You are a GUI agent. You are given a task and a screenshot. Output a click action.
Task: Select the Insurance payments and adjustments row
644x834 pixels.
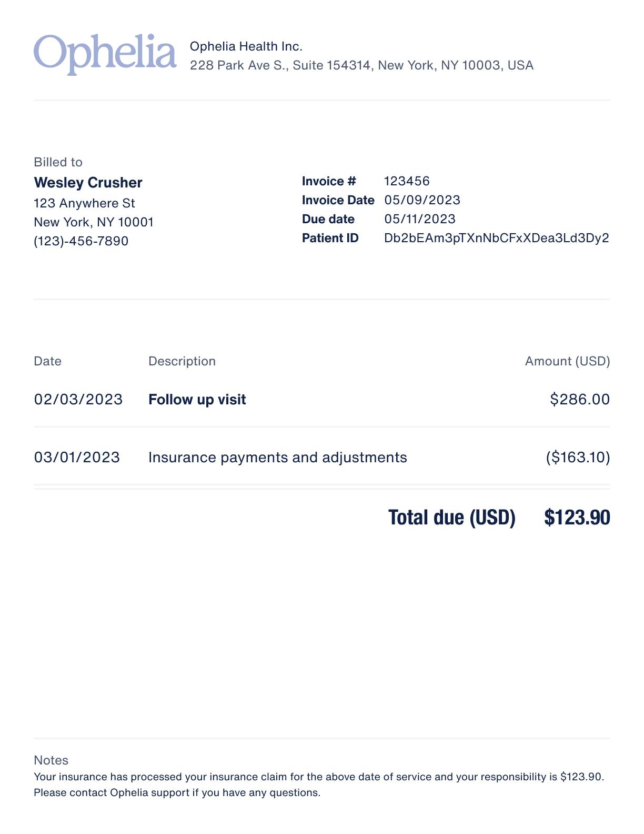[x=322, y=457]
